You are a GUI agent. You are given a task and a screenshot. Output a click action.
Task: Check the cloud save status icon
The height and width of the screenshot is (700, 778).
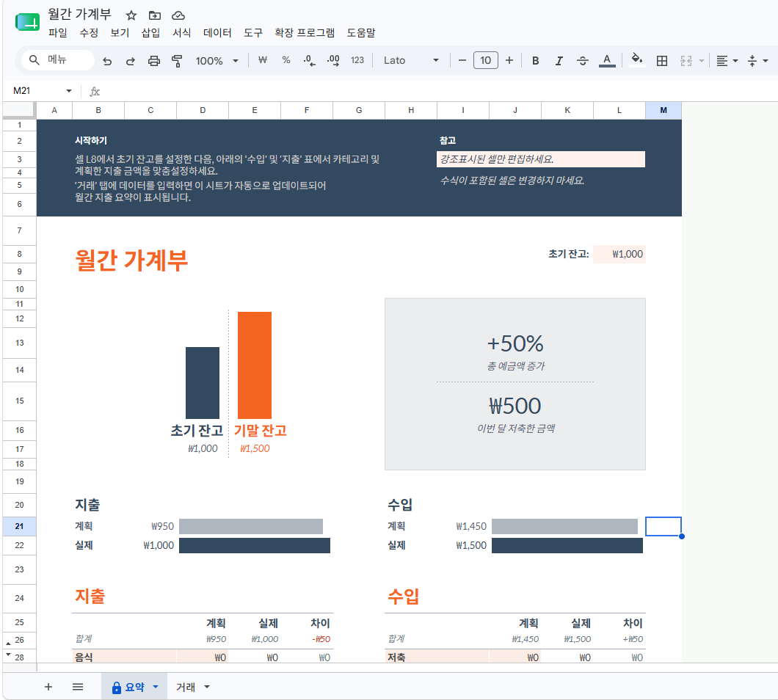click(x=178, y=15)
